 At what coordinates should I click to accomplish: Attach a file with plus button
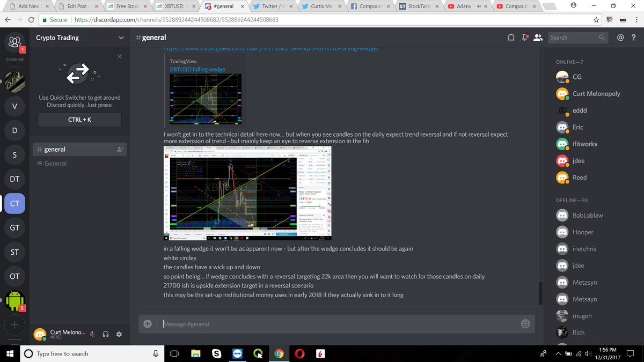click(x=148, y=323)
